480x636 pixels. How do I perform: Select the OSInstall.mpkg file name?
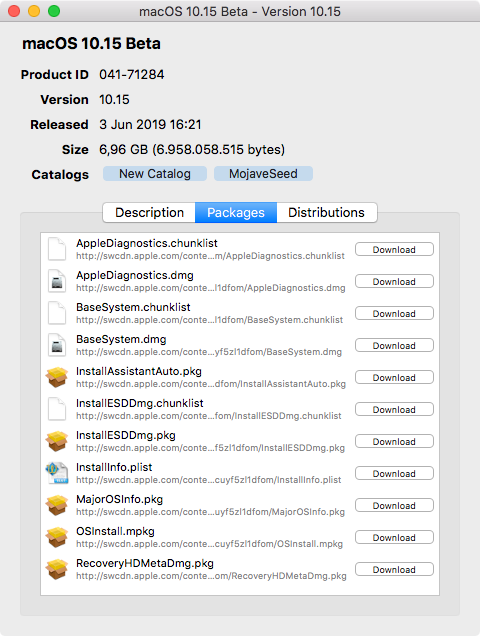115,531
